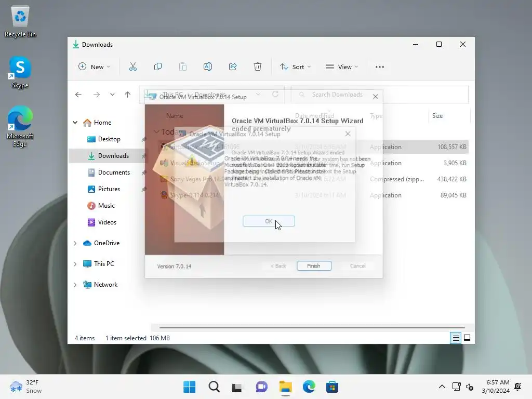
Task: Open the View dropdown menu
Action: [x=342, y=67]
